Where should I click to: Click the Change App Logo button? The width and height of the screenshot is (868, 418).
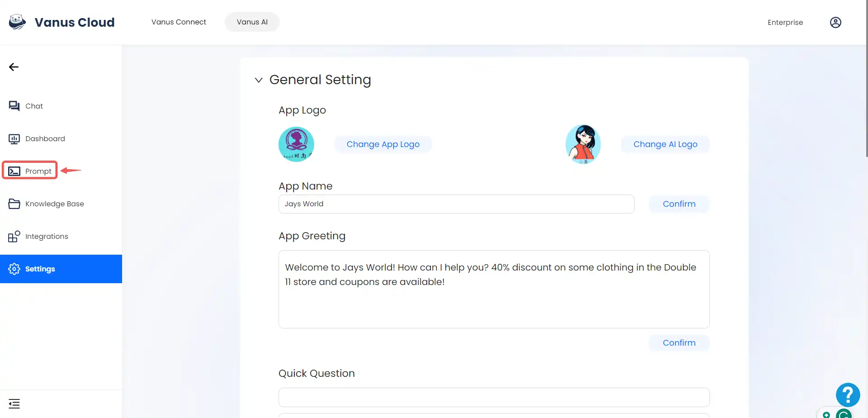coord(383,144)
